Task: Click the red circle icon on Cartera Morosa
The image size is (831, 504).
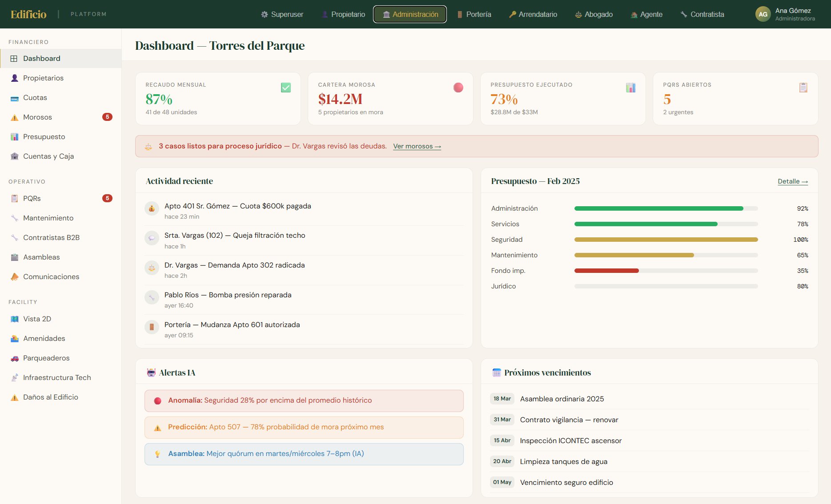Action: (458, 88)
